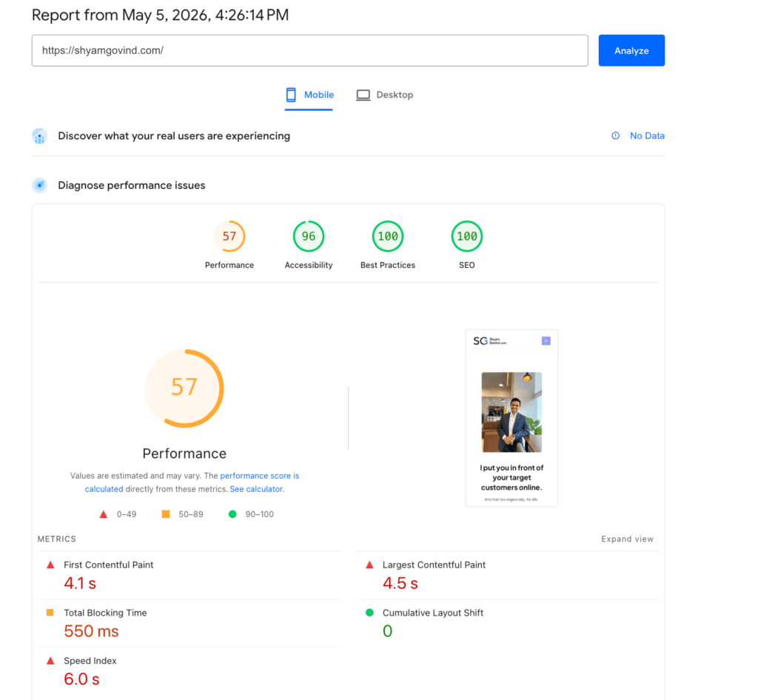Expand the metrics view

coord(627,539)
